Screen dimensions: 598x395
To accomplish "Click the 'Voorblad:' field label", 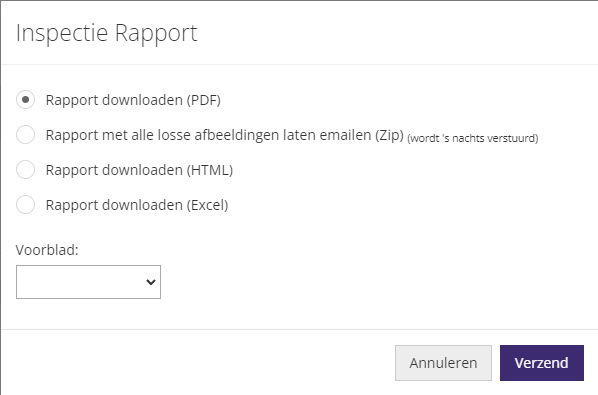I will pos(47,250).
